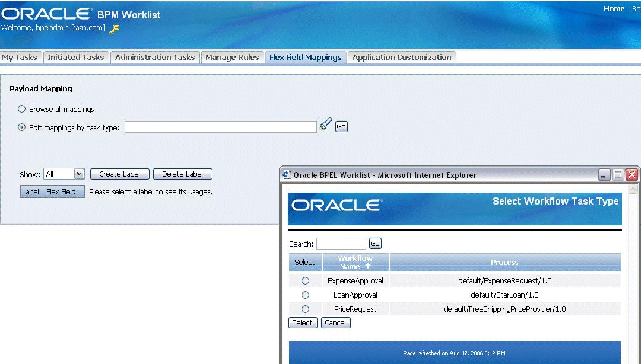This screenshot has width=641, height=364.
Task: Click the key icon next to bpeladmin welcome
Action: pos(114,29)
